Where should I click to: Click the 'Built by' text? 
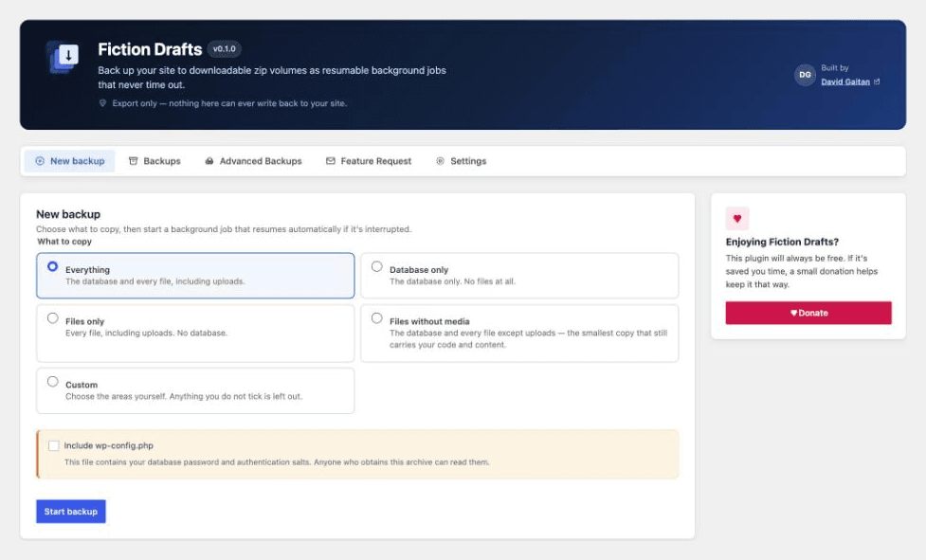coord(834,68)
